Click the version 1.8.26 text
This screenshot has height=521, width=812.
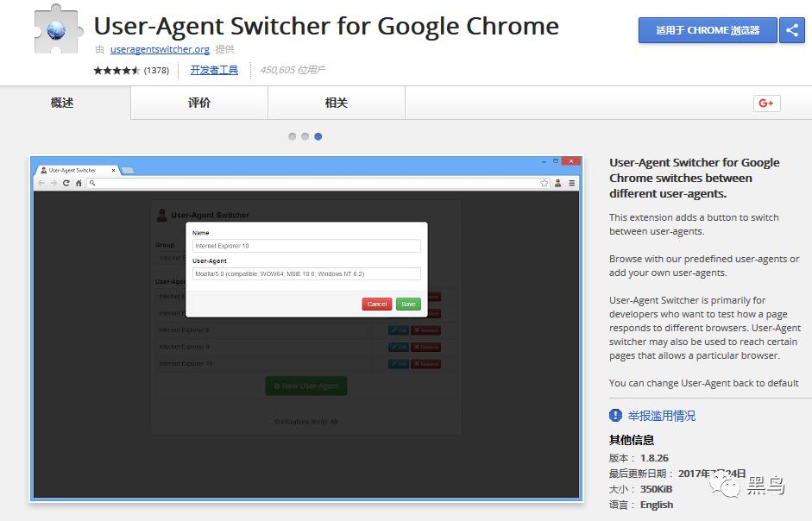click(x=654, y=458)
